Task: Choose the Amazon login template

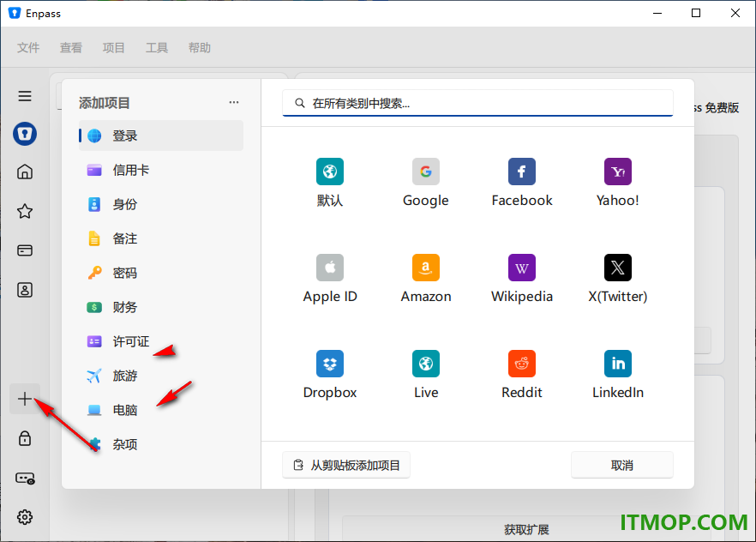Action: pos(426,280)
